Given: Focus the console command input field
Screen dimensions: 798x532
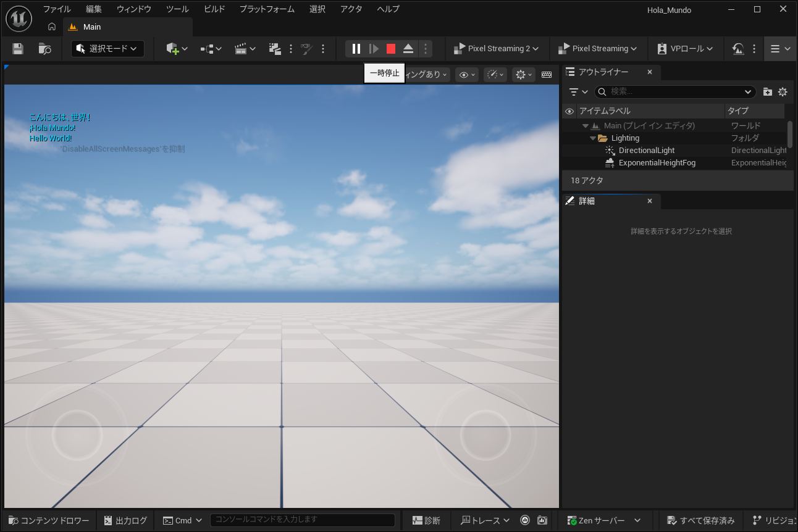Looking at the screenshot, I should coord(303,520).
